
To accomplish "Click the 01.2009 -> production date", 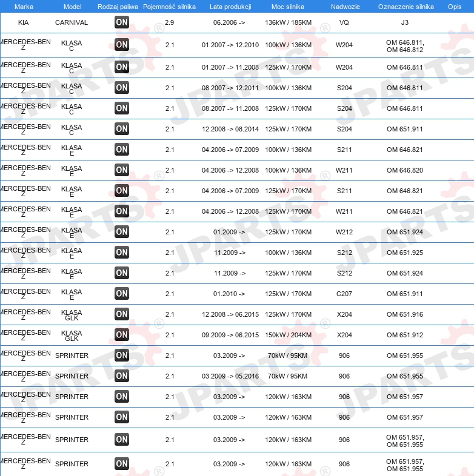I will pyautogui.click(x=229, y=232).
